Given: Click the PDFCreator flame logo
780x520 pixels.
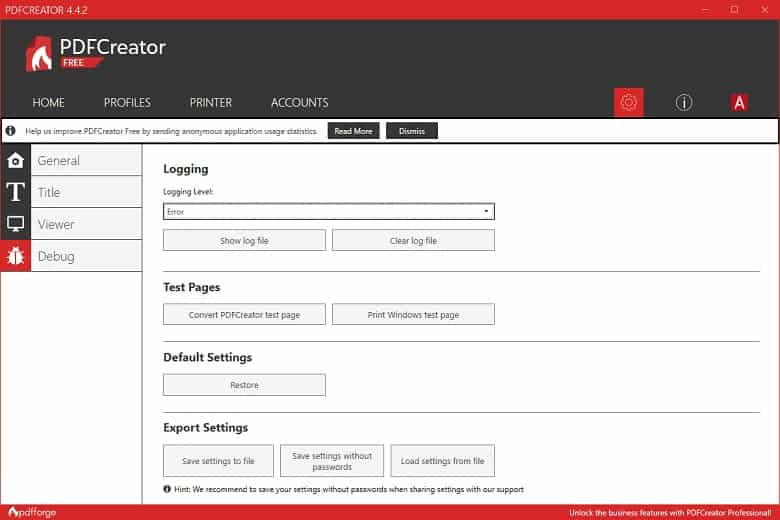Looking at the screenshot, I should point(39,54).
